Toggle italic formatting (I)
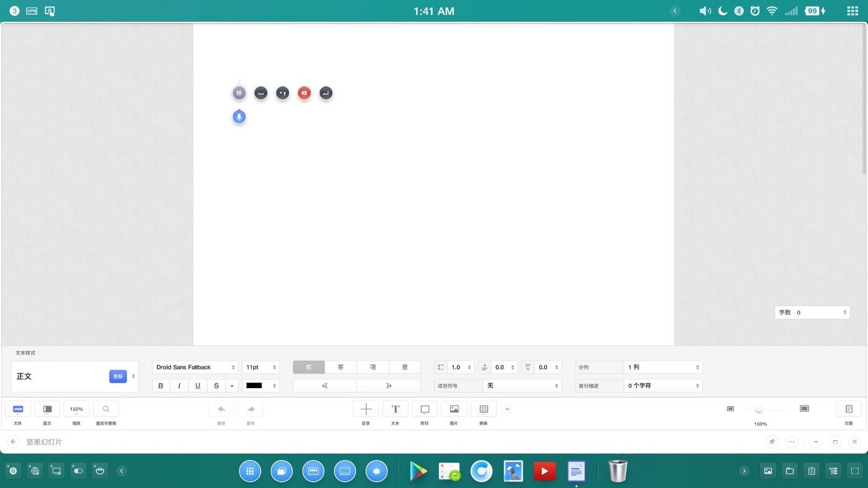 coord(179,386)
